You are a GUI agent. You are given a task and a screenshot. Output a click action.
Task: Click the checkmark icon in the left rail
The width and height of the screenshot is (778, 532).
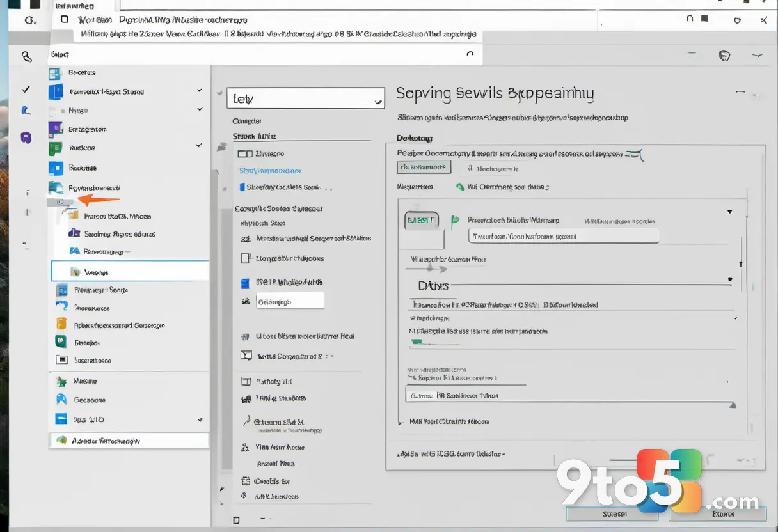tap(26, 90)
